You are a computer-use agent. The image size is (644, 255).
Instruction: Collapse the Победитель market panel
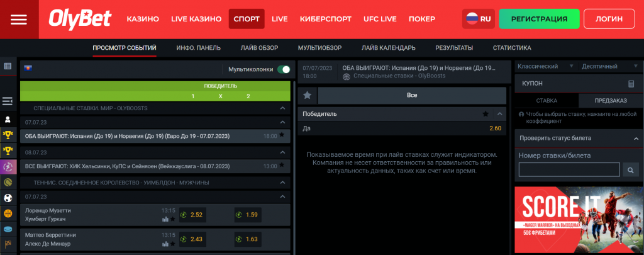coord(499,114)
